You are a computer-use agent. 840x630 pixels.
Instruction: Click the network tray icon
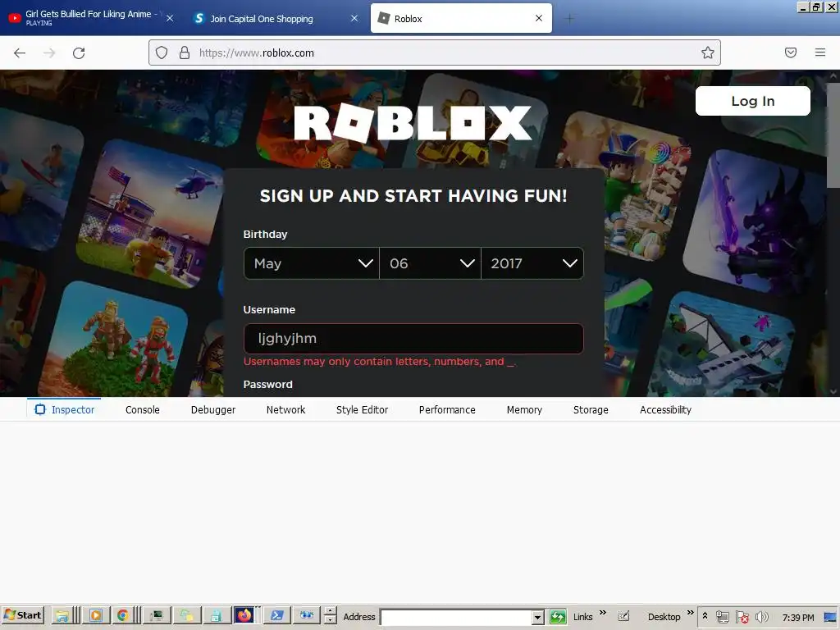722,617
